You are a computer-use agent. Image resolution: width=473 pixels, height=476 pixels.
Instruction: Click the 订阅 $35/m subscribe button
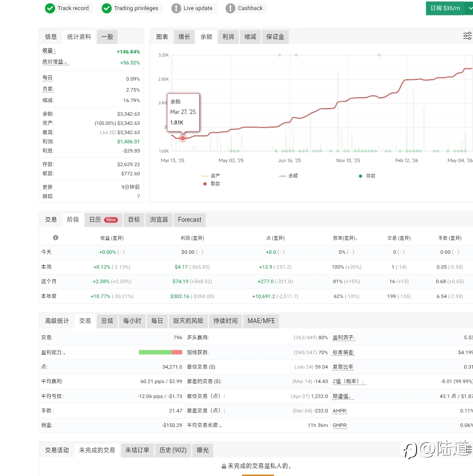coord(445,8)
